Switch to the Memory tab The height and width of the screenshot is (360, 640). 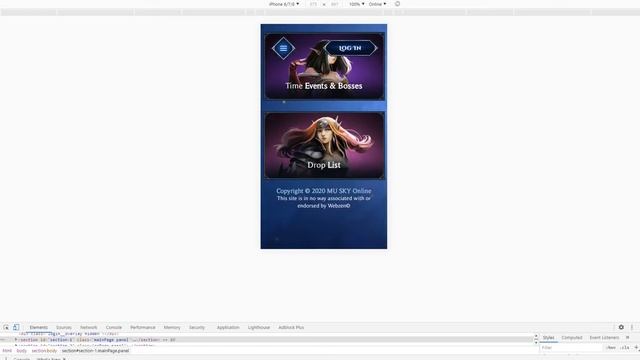172,327
